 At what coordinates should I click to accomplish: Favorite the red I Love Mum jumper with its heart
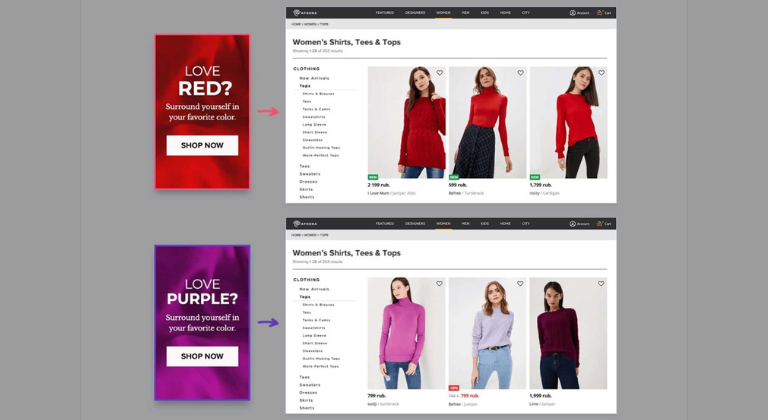[x=439, y=73]
